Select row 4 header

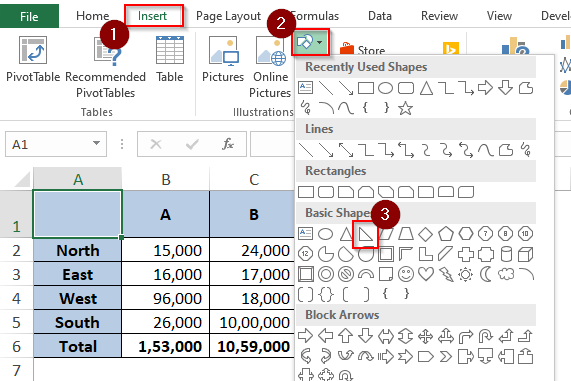(16, 298)
